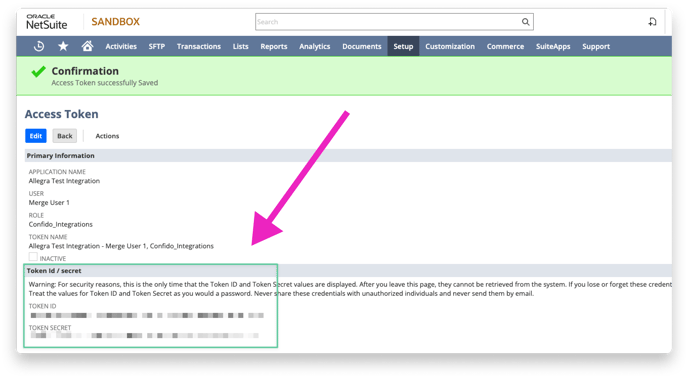
Task: Expand the Customization menu
Action: (450, 46)
